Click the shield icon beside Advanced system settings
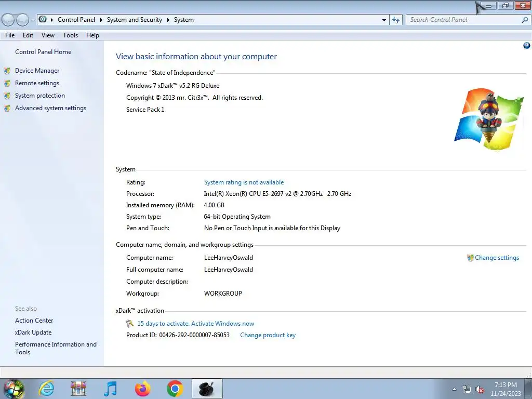532x399 pixels. (x=7, y=109)
